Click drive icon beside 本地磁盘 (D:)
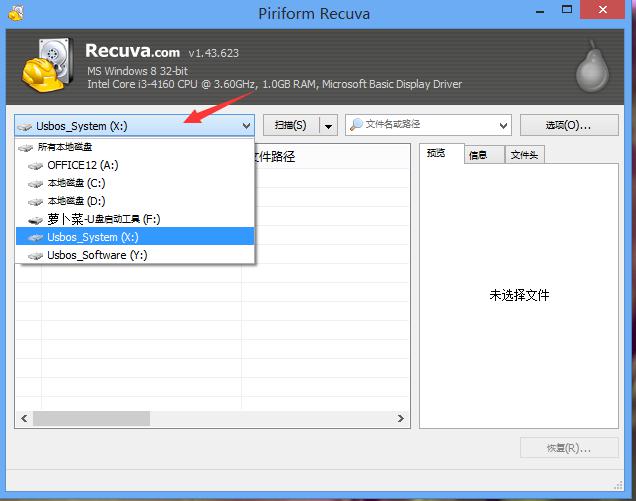 [36, 202]
